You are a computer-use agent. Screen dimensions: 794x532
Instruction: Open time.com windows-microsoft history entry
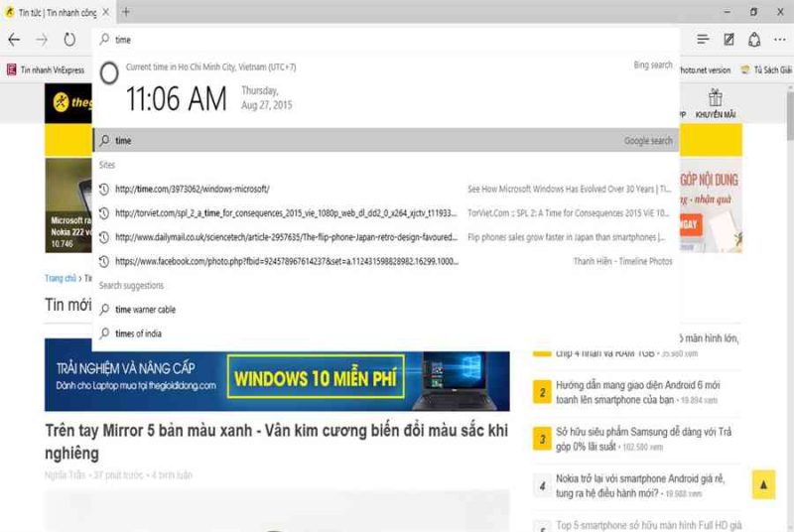click(x=386, y=189)
